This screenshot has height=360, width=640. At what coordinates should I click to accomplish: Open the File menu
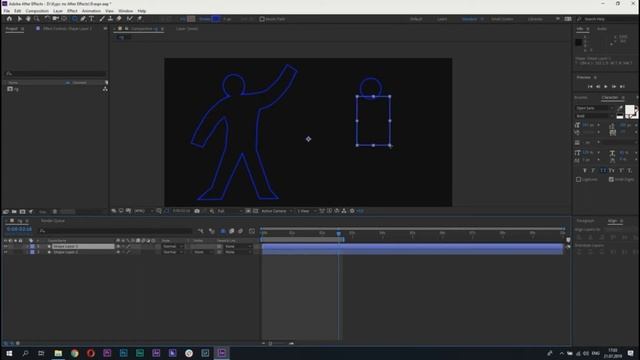[x=7, y=11]
